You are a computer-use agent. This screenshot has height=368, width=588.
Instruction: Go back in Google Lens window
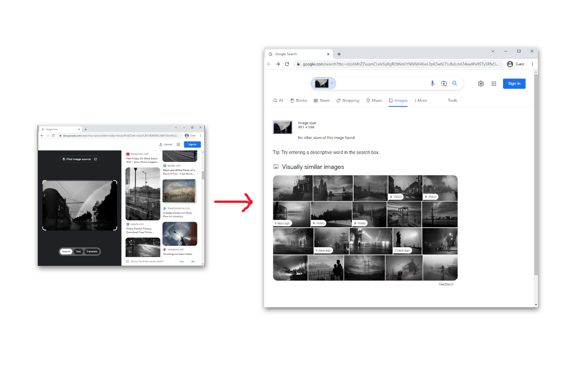tap(42, 135)
